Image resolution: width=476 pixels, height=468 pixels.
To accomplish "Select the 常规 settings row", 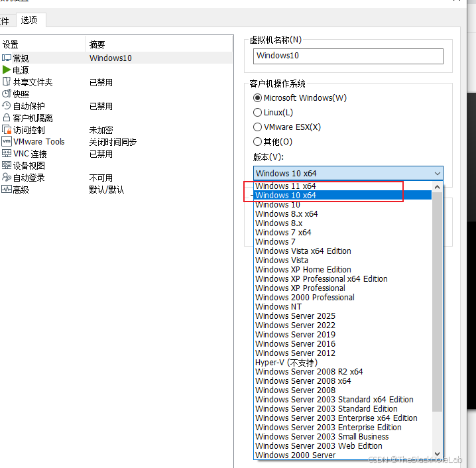I will point(117,58).
